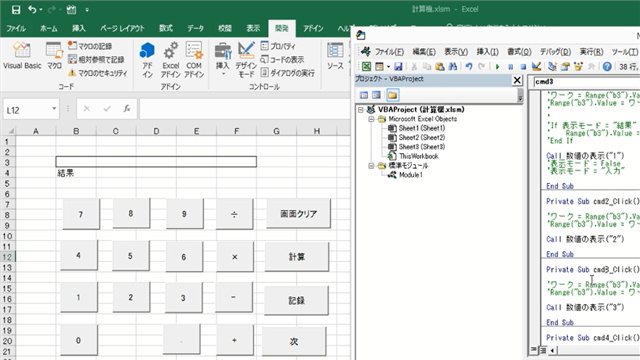Click into the formula bar

(x=244, y=109)
